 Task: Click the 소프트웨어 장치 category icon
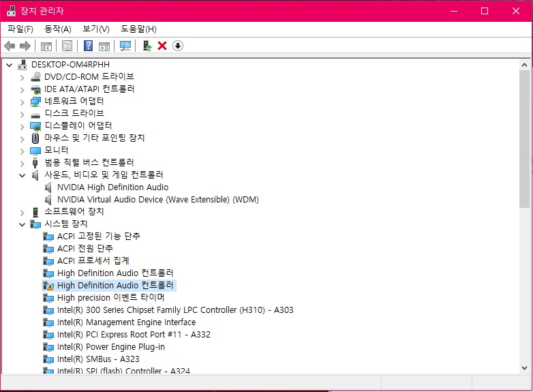pos(35,212)
